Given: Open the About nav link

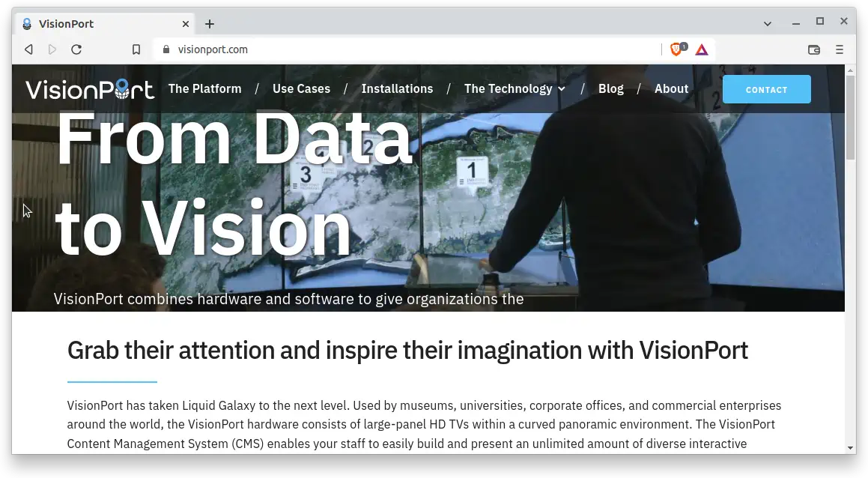Looking at the screenshot, I should pyautogui.click(x=672, y=88).
